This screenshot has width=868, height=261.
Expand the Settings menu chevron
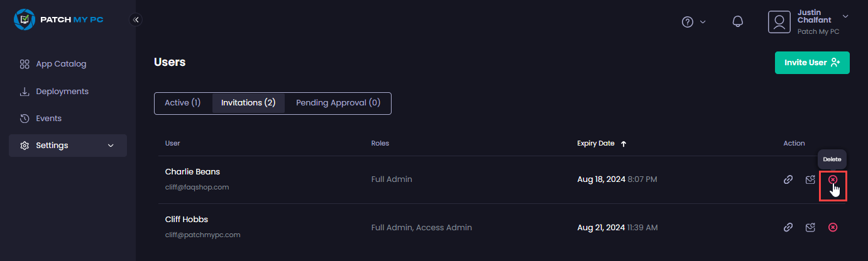coord(111,146)
